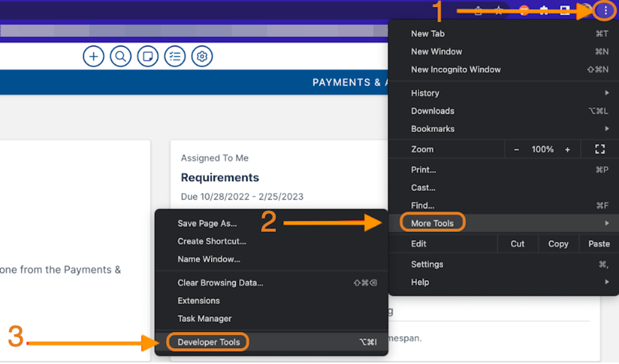Open the sticky note circle icon

tap(148, 56)
